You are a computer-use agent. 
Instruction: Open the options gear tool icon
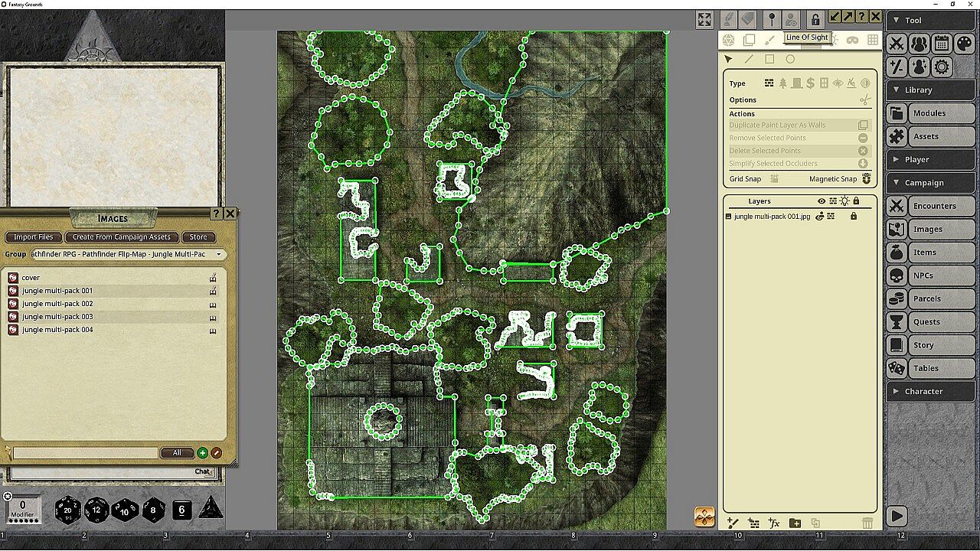click(942, 67)
